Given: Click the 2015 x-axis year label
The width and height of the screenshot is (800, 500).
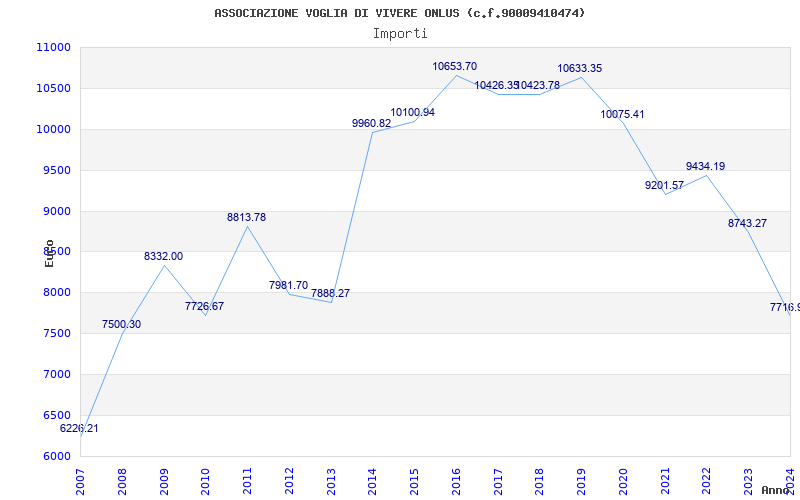Looking at the screenshot, I should [x=415, y=482].
